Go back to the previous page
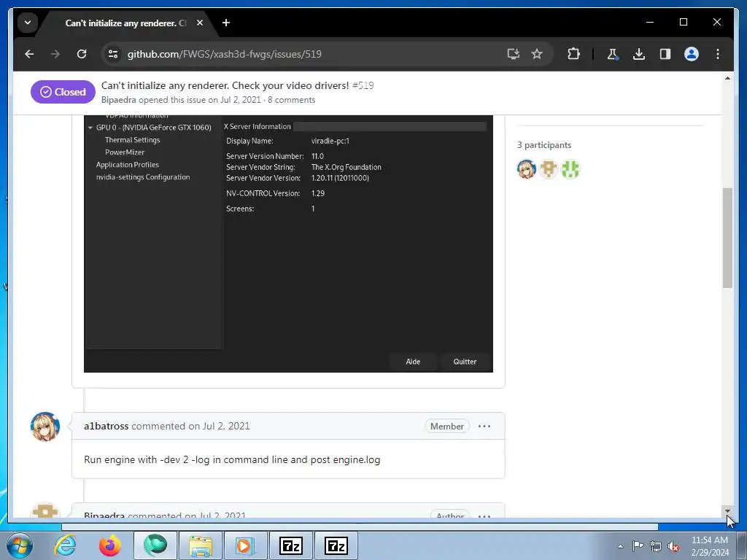747x560 pixels. click(29, 54)
